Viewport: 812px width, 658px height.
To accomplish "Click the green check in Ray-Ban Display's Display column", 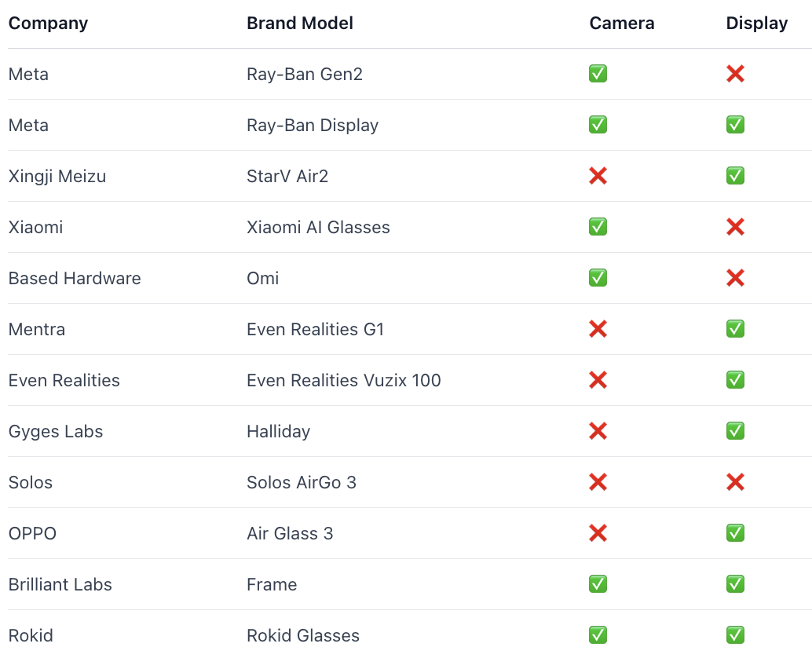I will [735, 125].
